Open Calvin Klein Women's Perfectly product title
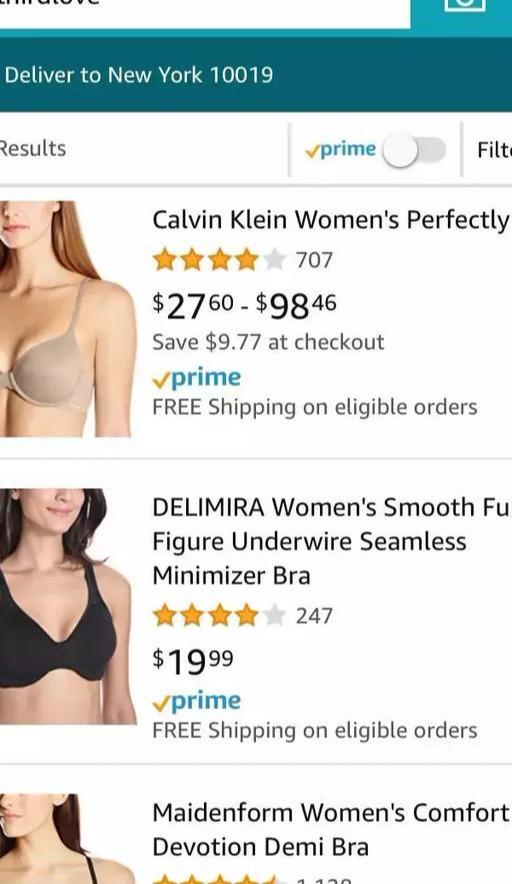The height and width of the screenshot is (884, 512). click(x=331, y=220)
